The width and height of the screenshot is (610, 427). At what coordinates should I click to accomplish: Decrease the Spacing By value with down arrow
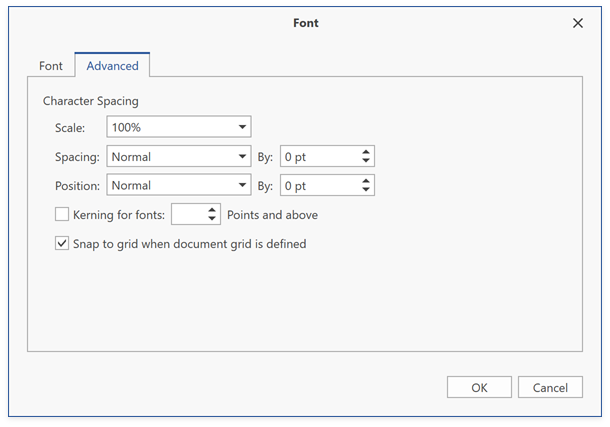[366, 160]
